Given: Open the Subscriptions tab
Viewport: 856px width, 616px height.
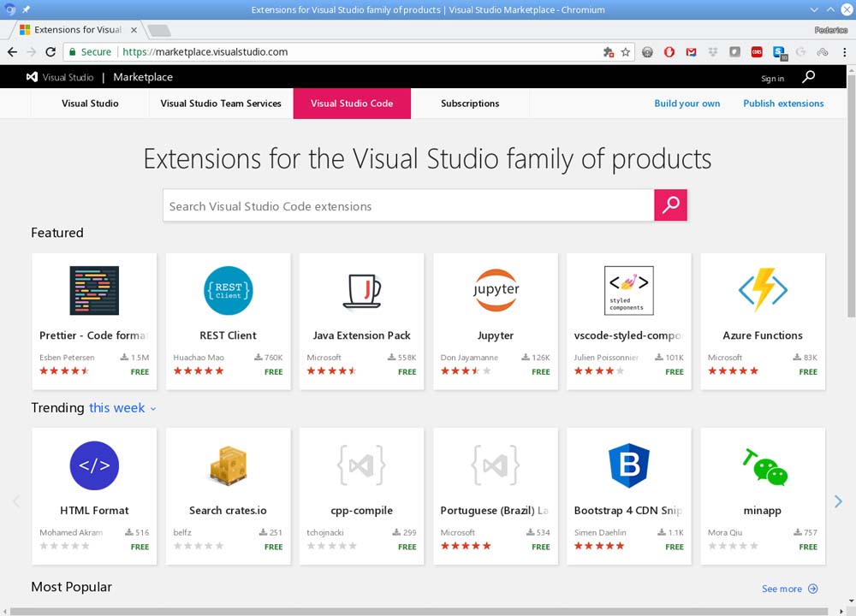Looking at the screenshot, I should click(x=470, y=104).
